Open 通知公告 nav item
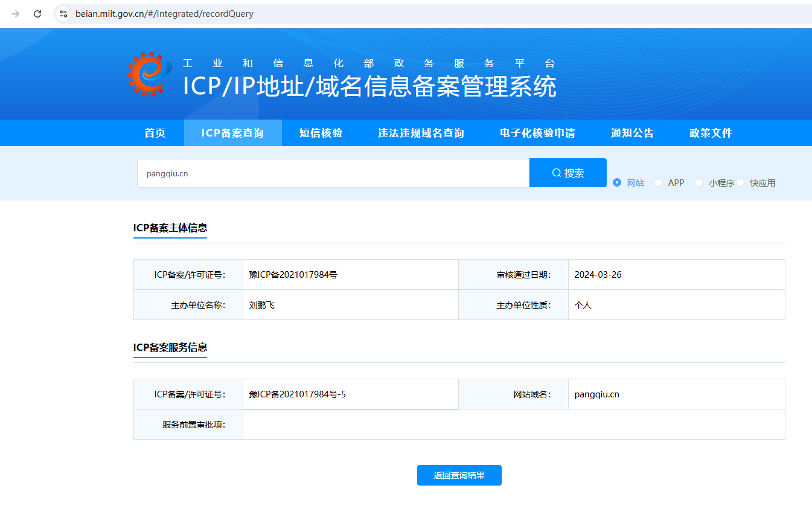The image size is (812, 523). coord(632,133)
